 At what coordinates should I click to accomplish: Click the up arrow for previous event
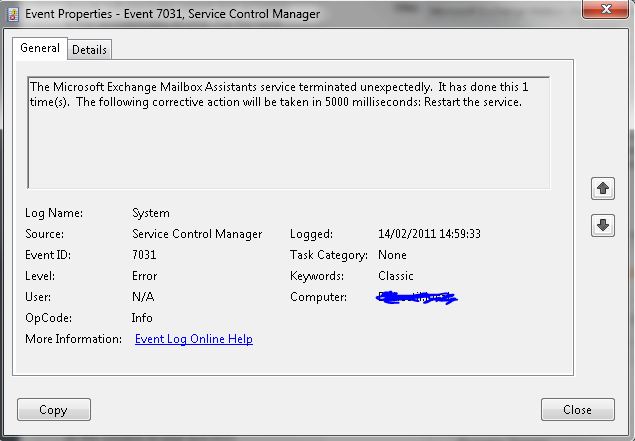pos(603,188)
